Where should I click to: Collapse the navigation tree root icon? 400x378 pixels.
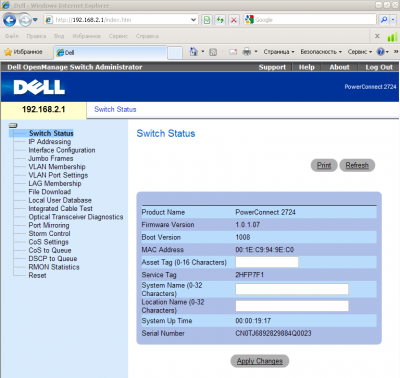coord(13,125)
